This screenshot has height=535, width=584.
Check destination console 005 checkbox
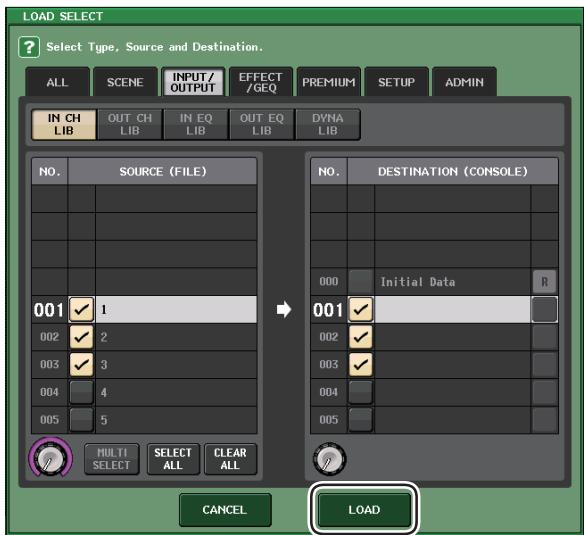[361, 420]
